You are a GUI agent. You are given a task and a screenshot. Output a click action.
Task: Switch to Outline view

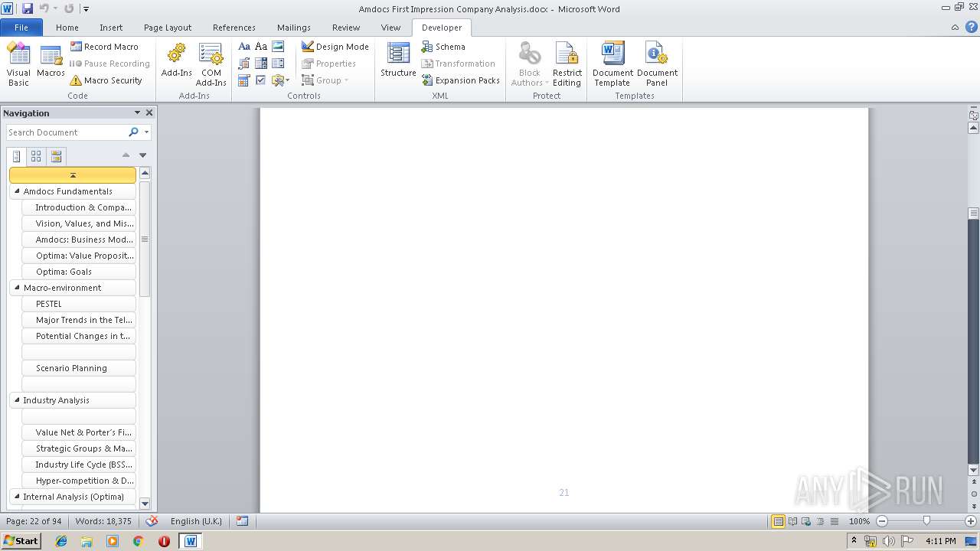(820, 521)
